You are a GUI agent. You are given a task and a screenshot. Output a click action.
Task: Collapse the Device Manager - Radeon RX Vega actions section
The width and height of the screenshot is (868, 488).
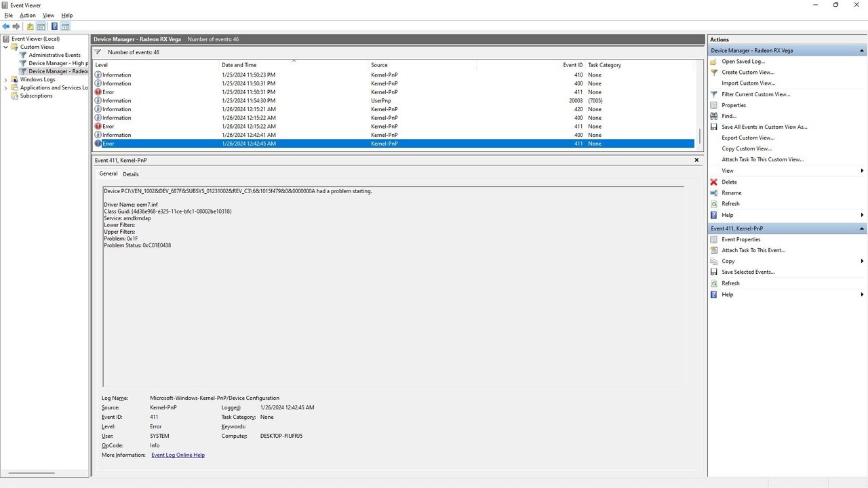click(x=862, y=50)
